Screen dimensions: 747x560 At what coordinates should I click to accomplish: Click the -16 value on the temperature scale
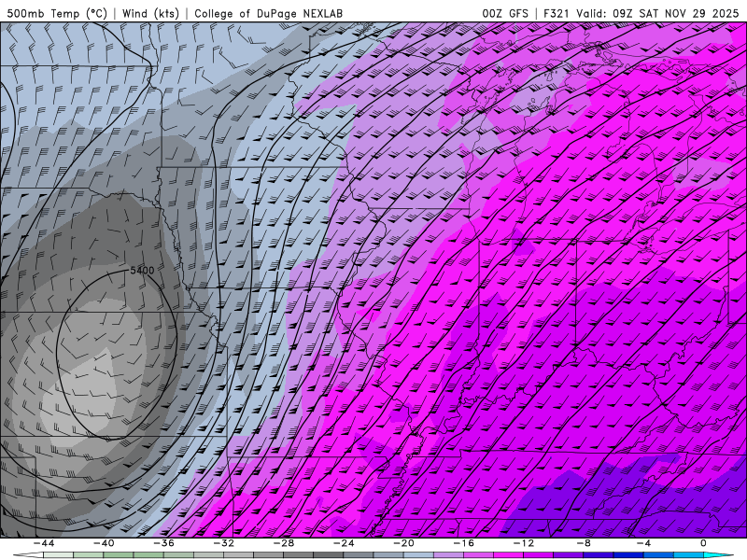click(464, 543)
